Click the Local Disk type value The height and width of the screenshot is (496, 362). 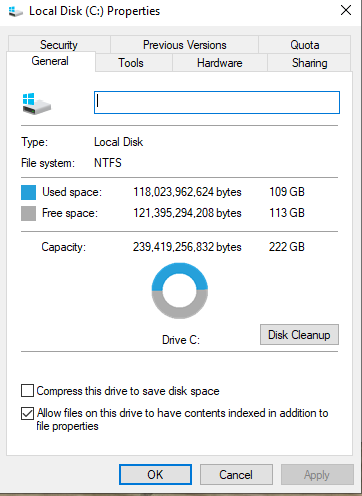[119, 142]
